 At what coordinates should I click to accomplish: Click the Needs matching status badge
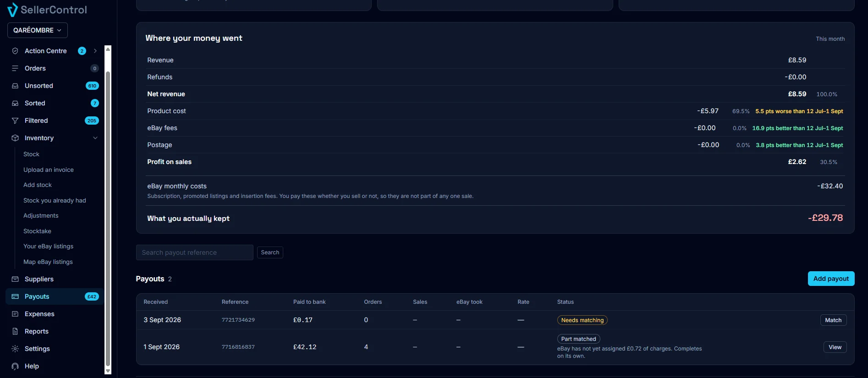(582, 320)
